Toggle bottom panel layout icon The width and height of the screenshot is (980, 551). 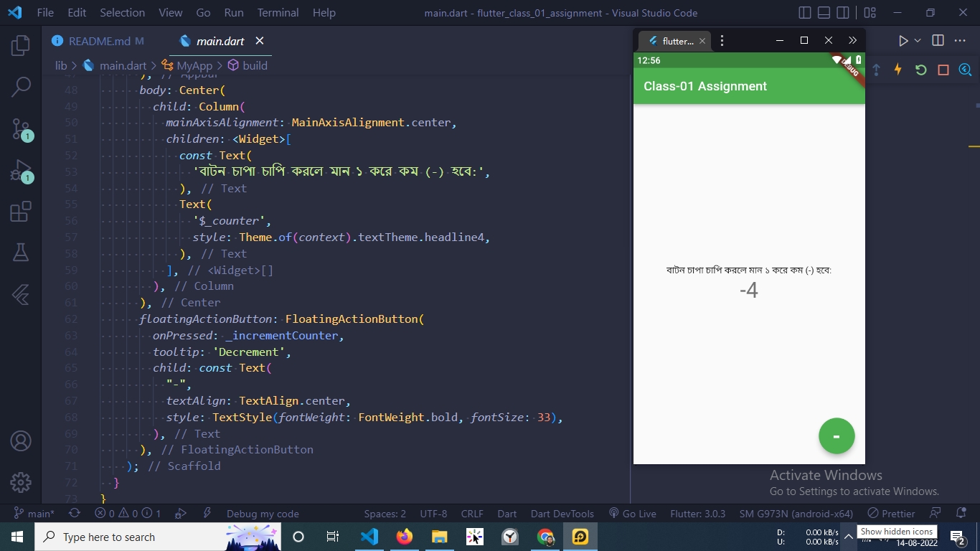point(824,13)
